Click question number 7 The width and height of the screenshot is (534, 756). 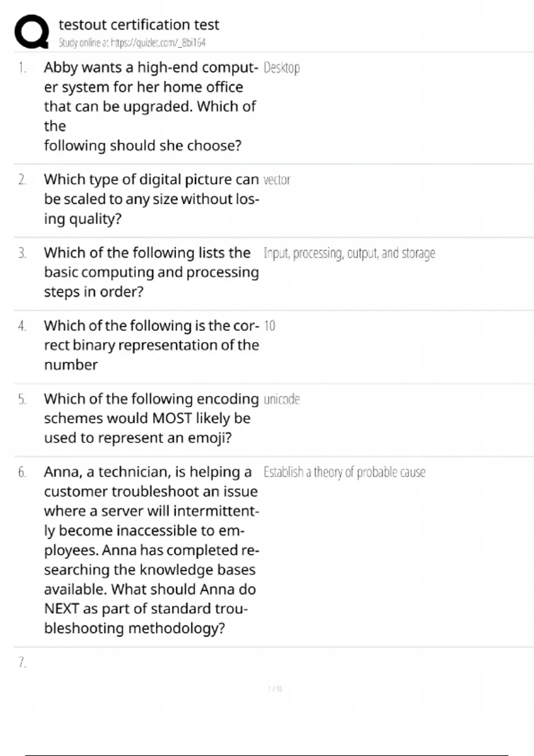coord(22,663)
